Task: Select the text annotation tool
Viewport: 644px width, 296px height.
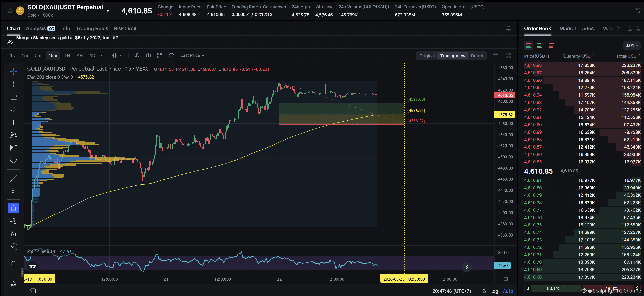Action: tap(14, 122)
